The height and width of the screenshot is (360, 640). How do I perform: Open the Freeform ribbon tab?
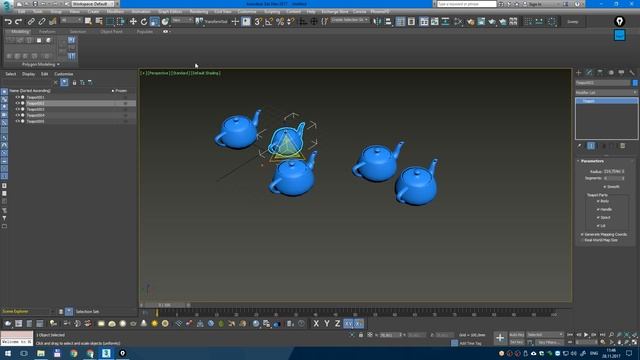[47, 31]
